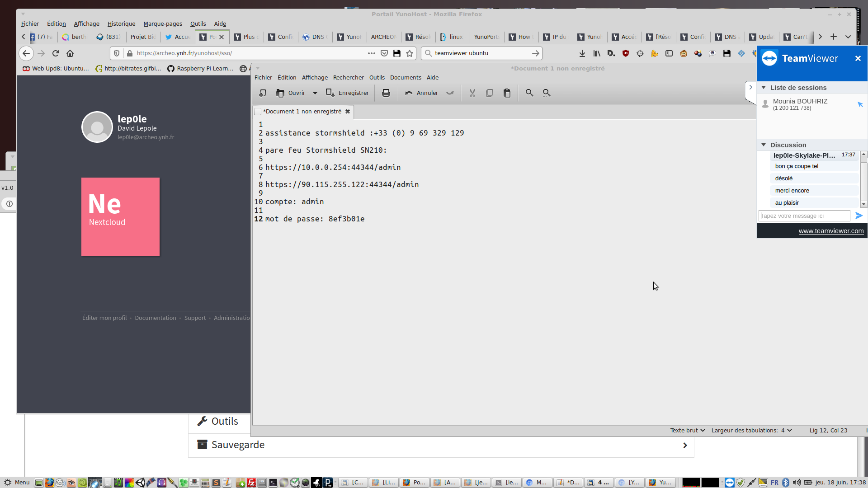868x488 pixels.
Task: Click the search magnifier icon in editor toolbar
Action: pos(529,93)
